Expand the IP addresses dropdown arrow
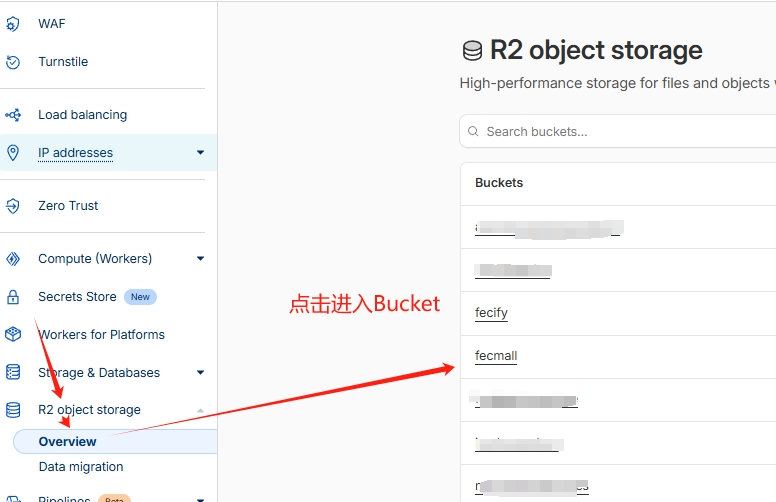This screenshot has height=502, width=776. click(200, 153)
